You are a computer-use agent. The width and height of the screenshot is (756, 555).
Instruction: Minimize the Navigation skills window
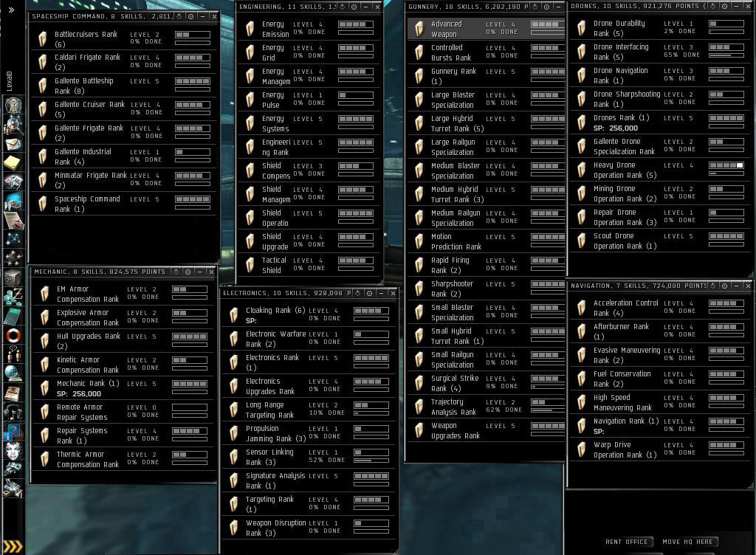(736, 286)
